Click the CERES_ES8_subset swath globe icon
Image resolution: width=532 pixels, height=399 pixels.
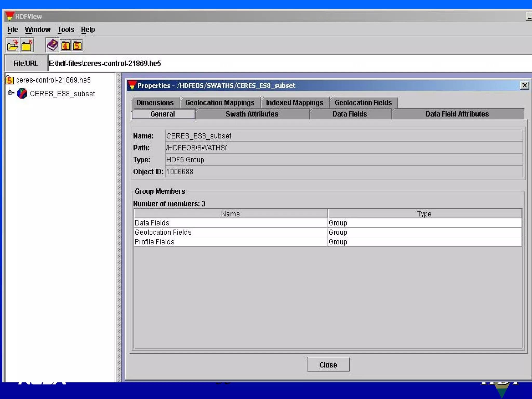tap(22, 94)
